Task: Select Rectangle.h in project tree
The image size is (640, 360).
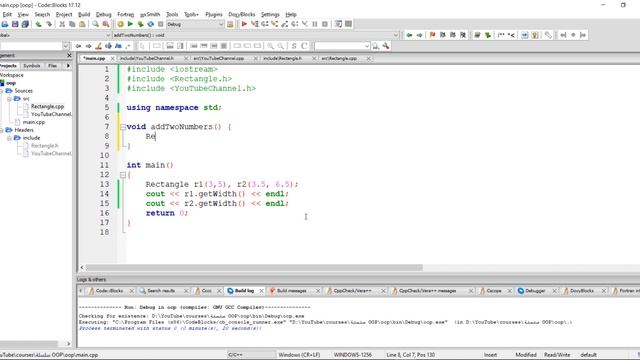Action: 44,146
